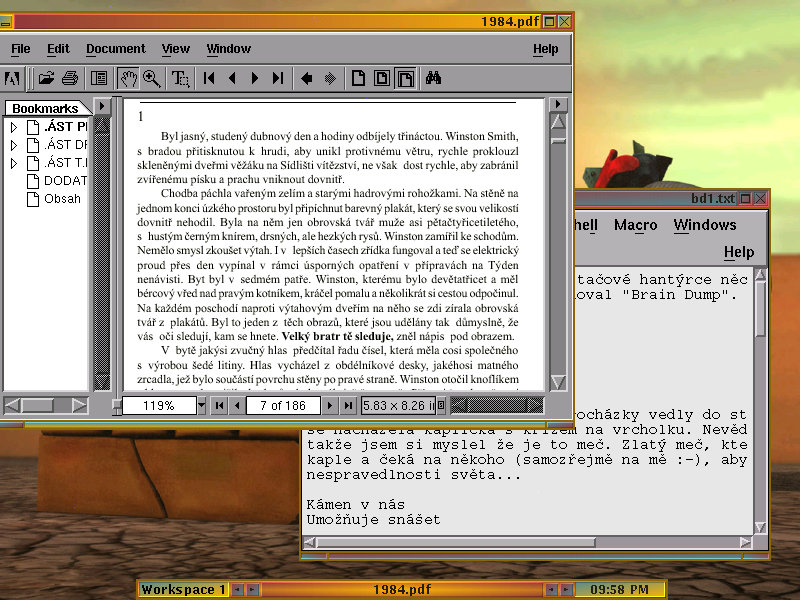Click the 1984.pdf entry in the taskbar
The image size is (800, 600).
tap(402, 590)
